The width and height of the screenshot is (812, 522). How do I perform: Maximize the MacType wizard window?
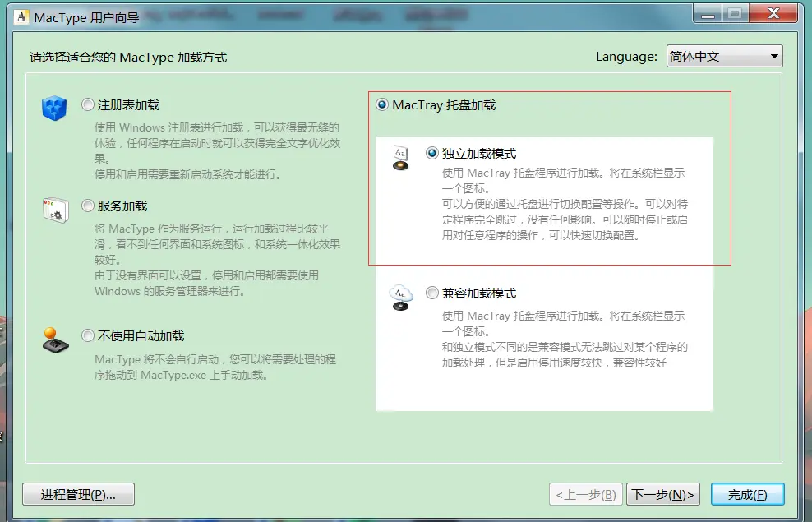735,14
